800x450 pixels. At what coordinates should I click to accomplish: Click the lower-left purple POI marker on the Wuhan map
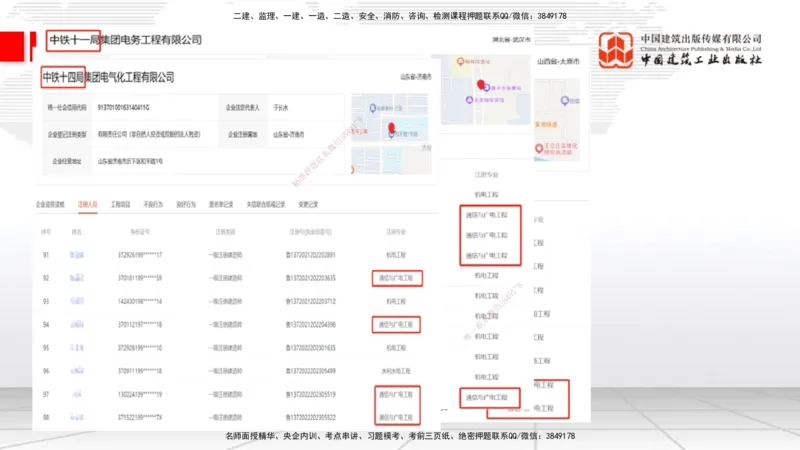pos(469,100)
